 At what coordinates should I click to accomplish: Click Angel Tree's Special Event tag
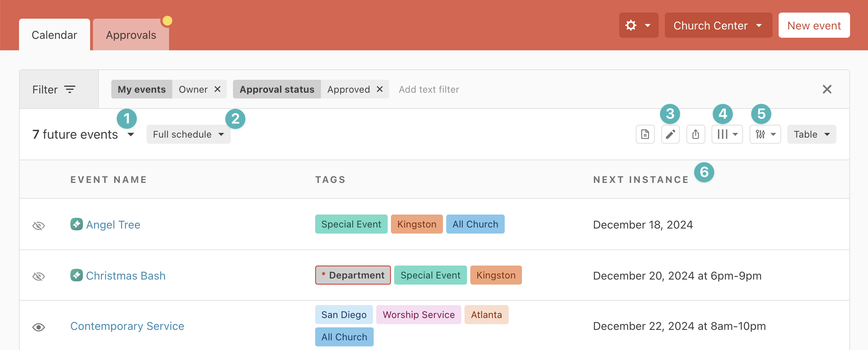(x=351, y=224)
